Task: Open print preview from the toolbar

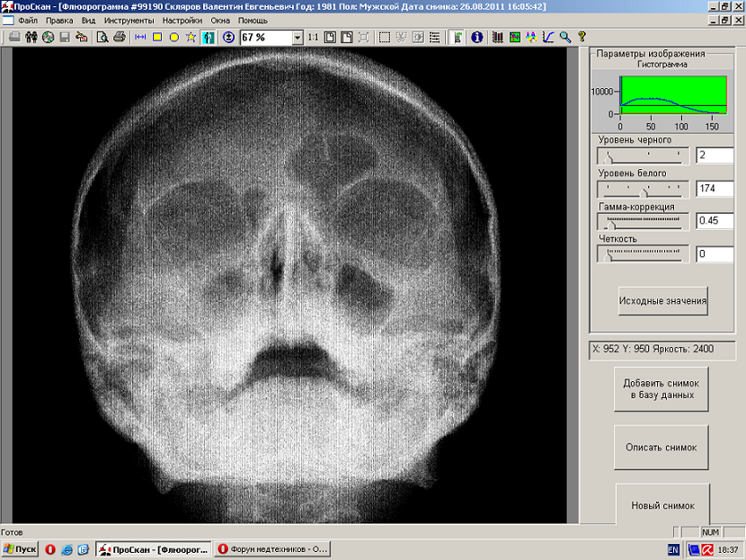Action: [x=102, y=38]
